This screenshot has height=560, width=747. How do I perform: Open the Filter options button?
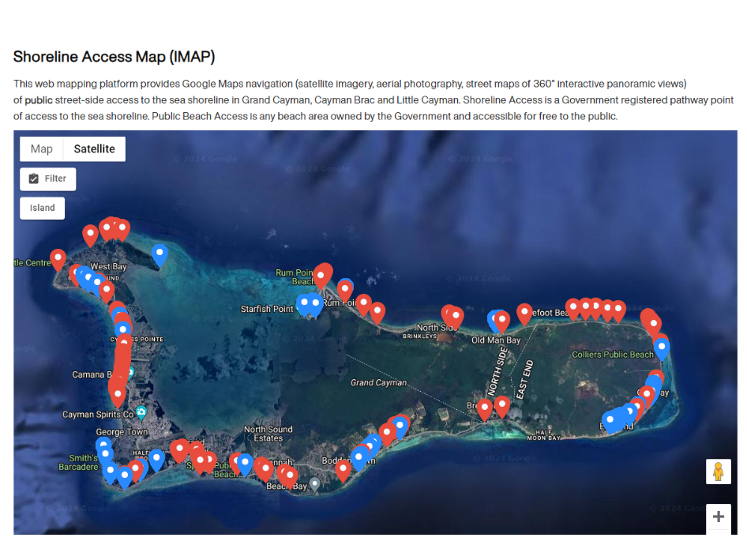tap(47, 179)
